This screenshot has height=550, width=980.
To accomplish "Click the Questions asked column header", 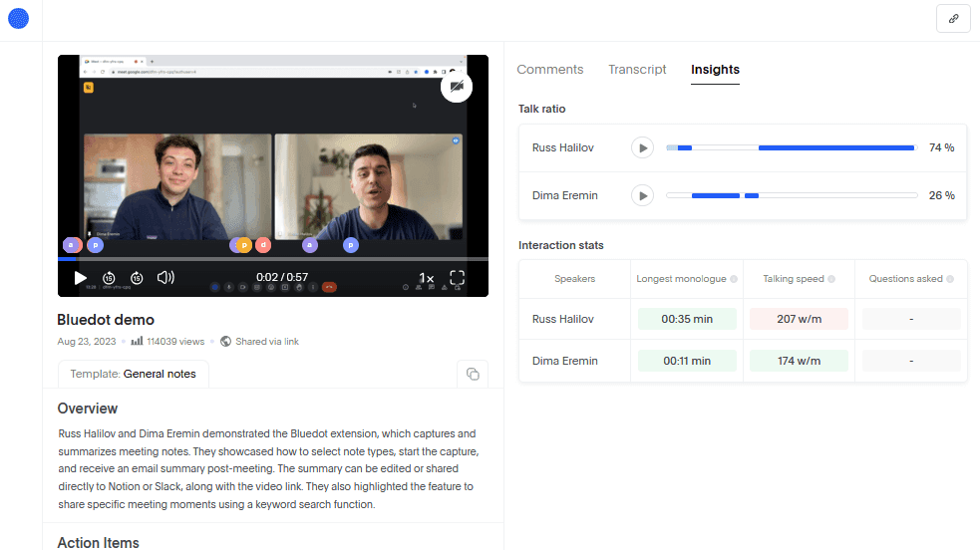I will coord(905,279).
